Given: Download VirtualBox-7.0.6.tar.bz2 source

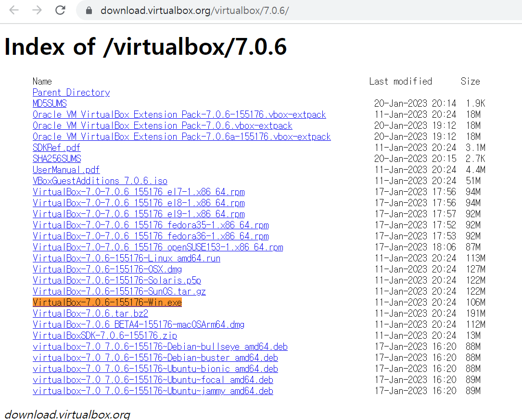Looking at the screenshot, I should click(90, 313).
